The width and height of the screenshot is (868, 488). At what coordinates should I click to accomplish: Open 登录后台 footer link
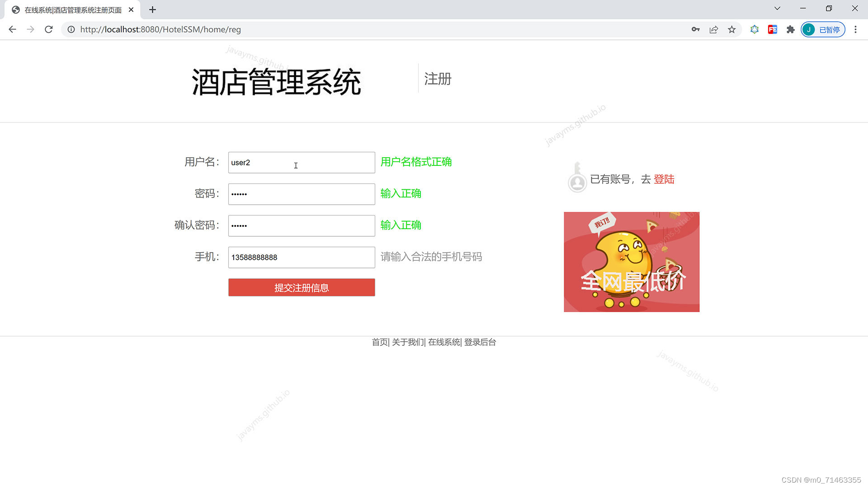tap(480, 342)
